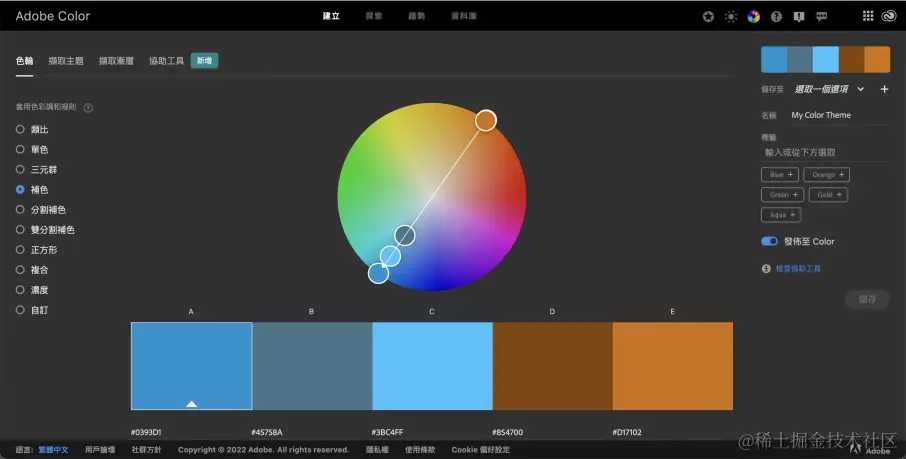Image resolution: width=906 pixels, height=459 pixels.
Task: Open the 檢查協助工具 link
Action: pos(798,269)
